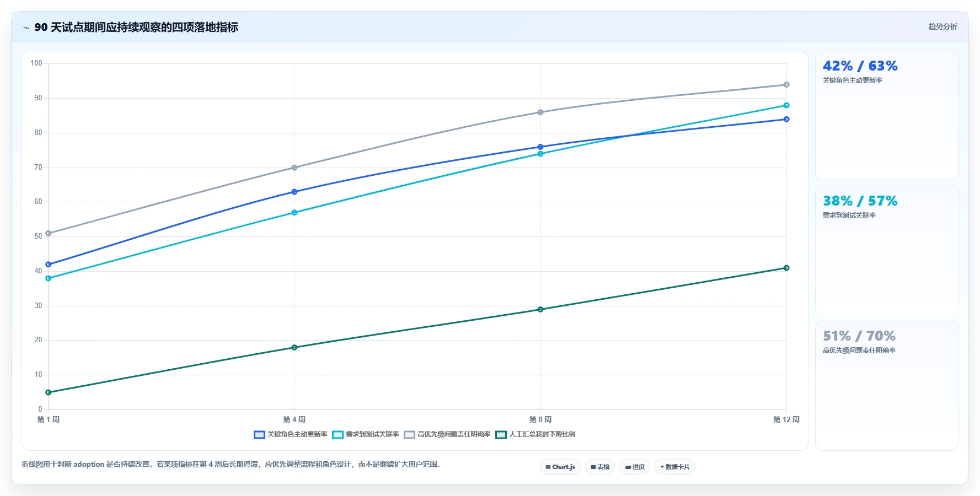This screenshot has width=980, height=496.
Task: Click the 高优先级问题责任明确率 card caption
Action: point(859,351)
